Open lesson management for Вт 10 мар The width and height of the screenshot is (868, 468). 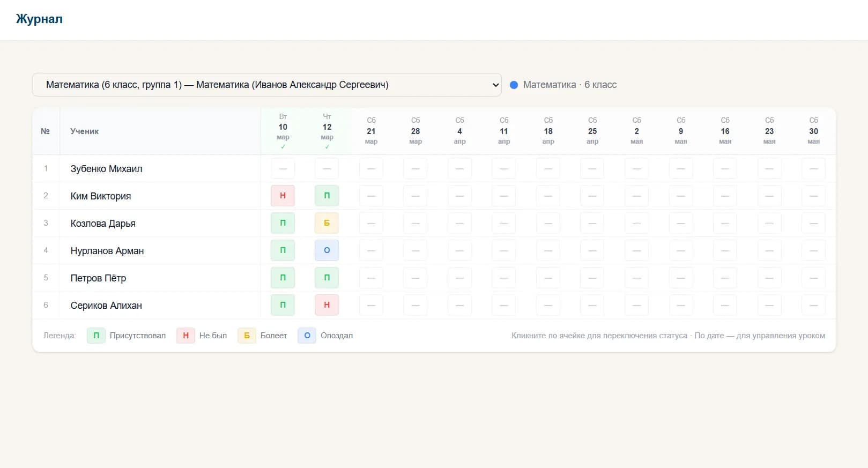coord(283,131)
